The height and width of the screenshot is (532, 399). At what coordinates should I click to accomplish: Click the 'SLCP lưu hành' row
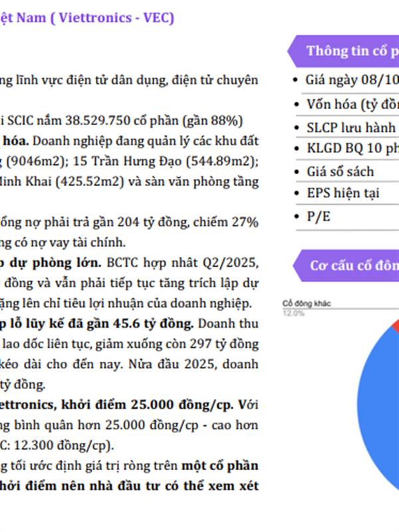[x=346, y=128]
